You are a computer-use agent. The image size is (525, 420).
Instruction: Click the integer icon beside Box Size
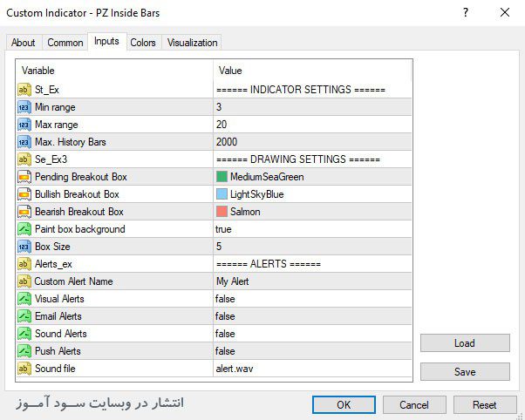click(x=24, y=247)
